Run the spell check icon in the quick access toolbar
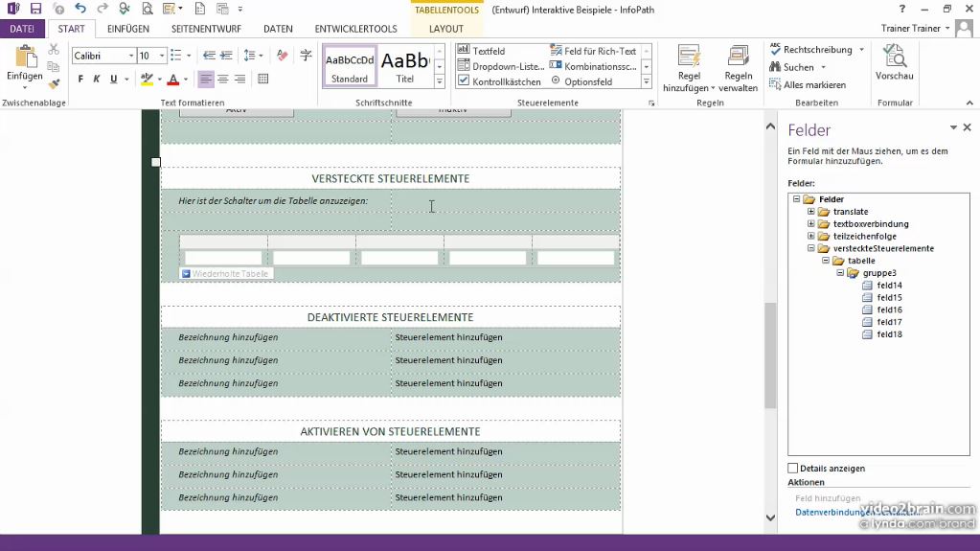 (125, 9)
